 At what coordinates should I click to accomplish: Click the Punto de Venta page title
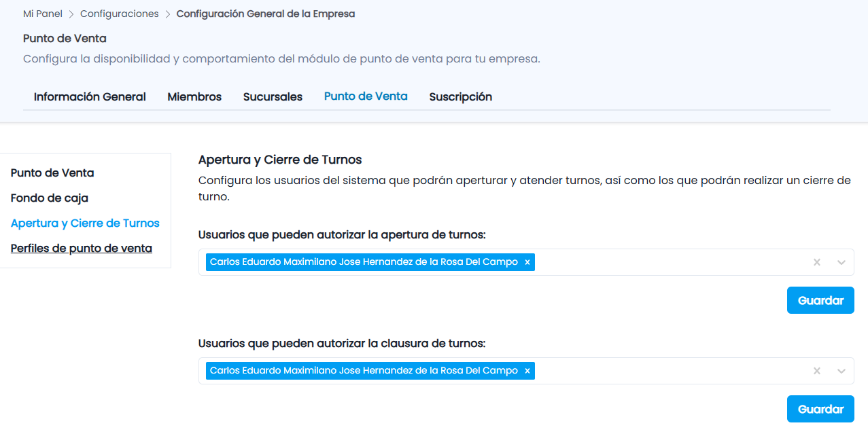pyautogui.click(x=65, y=39)
